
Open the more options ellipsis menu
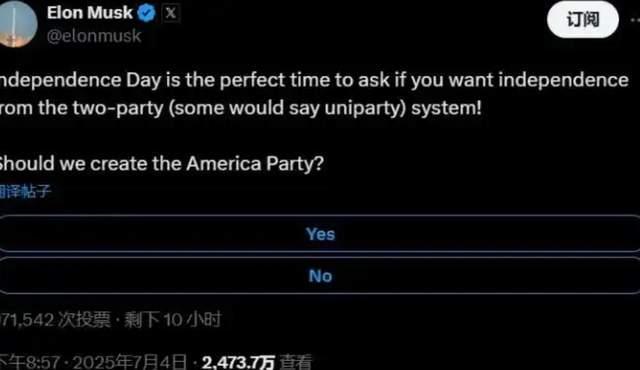[635, 20]
